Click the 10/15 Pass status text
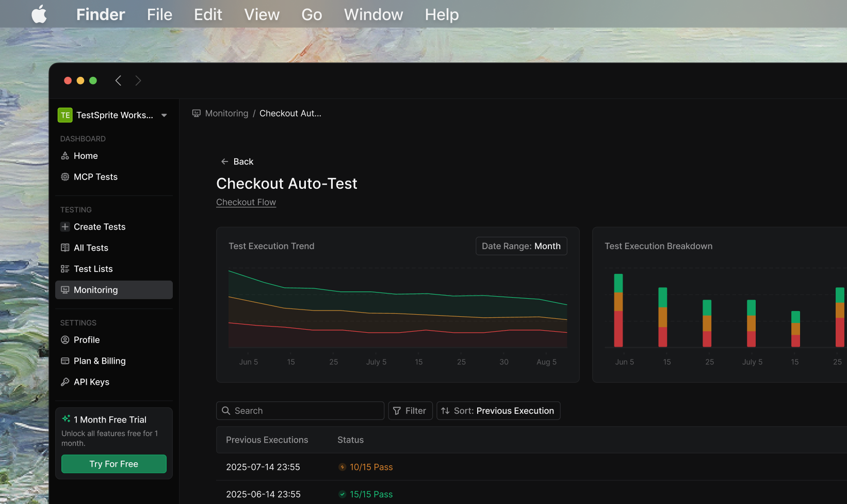 click(x=371, y=467)
